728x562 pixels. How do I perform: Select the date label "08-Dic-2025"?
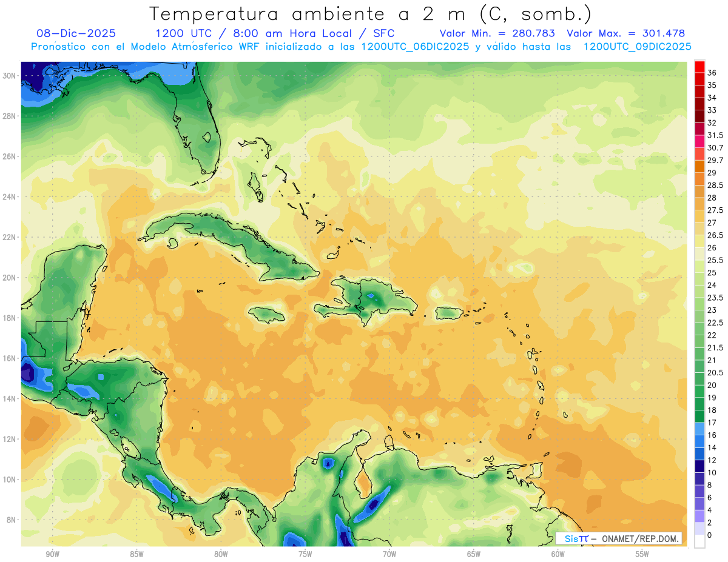point(76,33)
